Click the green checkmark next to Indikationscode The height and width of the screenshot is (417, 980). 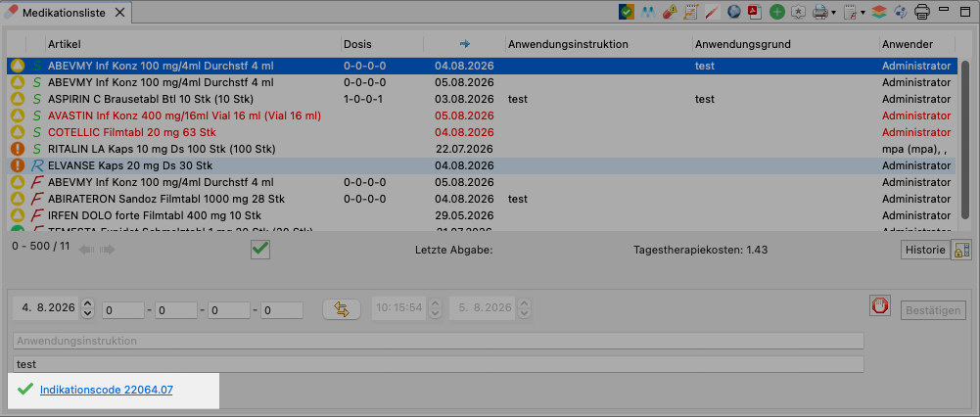click(25, 390)
